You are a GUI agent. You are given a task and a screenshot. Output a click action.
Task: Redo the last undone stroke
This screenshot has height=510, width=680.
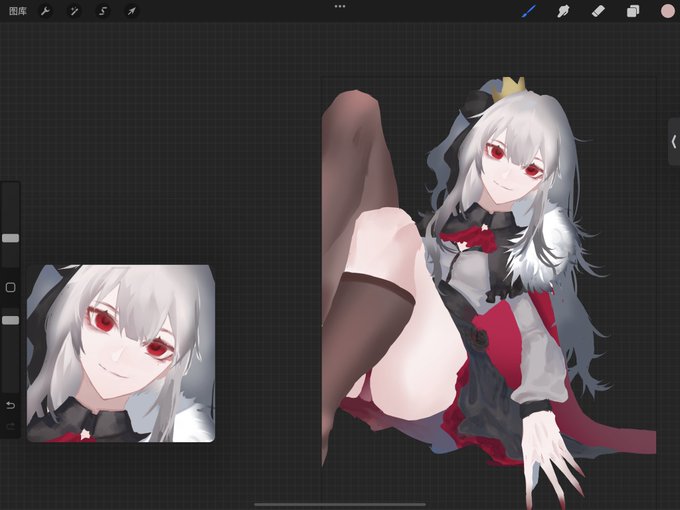click(10, 426)
